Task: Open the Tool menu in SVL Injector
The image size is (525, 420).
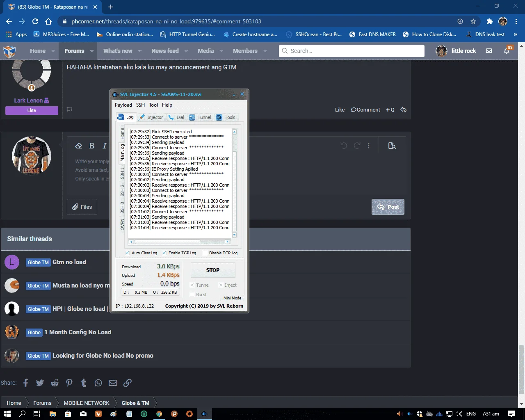Action: 153,105
